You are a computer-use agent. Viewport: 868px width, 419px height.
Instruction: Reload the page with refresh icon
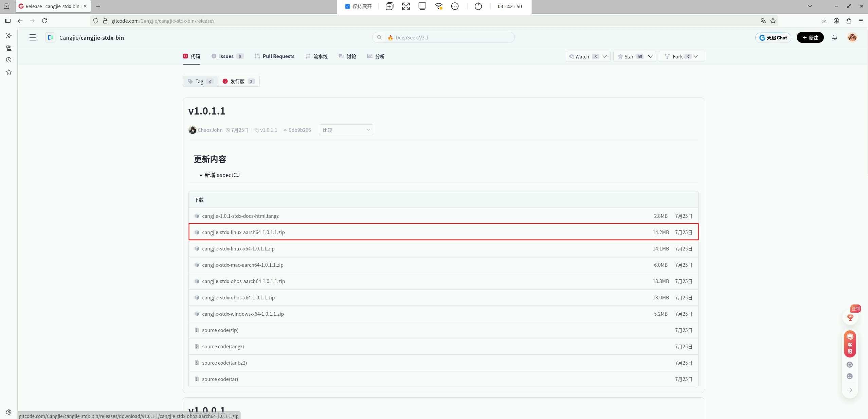pos(44,21)
